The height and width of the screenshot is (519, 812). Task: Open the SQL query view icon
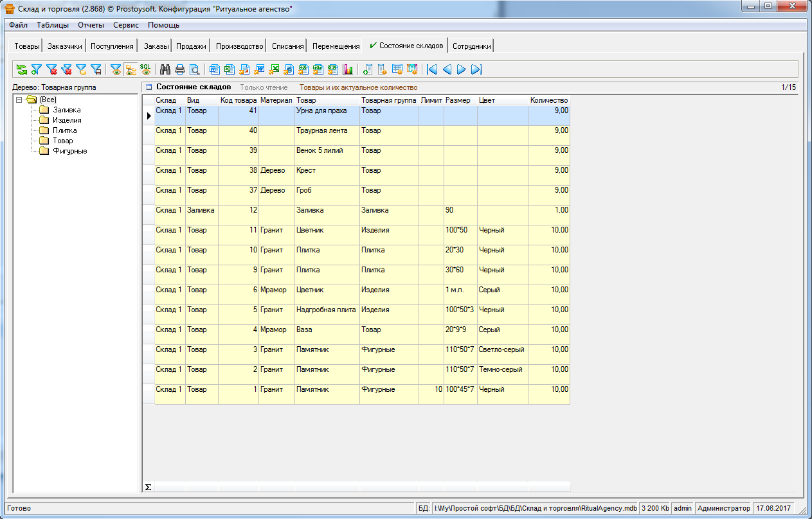145,69
